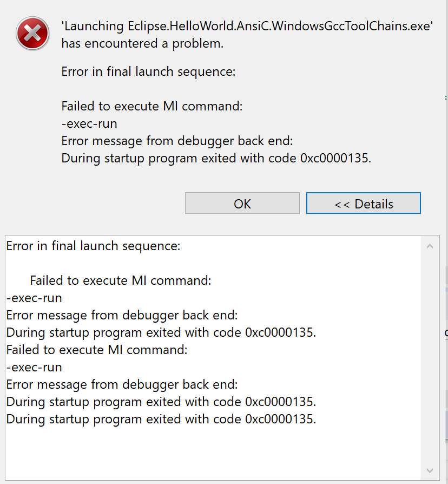This screenshot has height=484, width=448.
Task: Click the details pane scroll down arrow
Action: pos(430,470)
